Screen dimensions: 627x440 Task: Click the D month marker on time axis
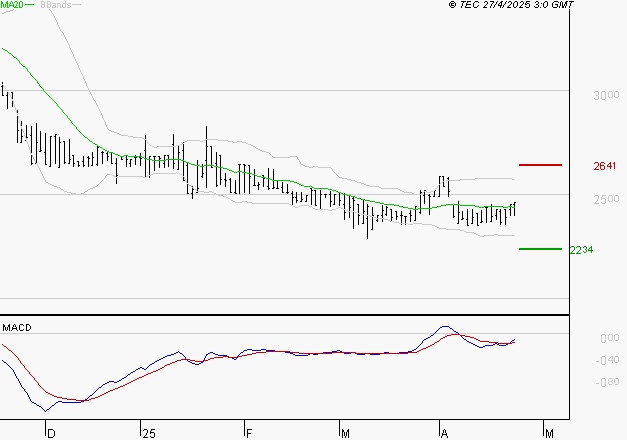coord(50,432)
